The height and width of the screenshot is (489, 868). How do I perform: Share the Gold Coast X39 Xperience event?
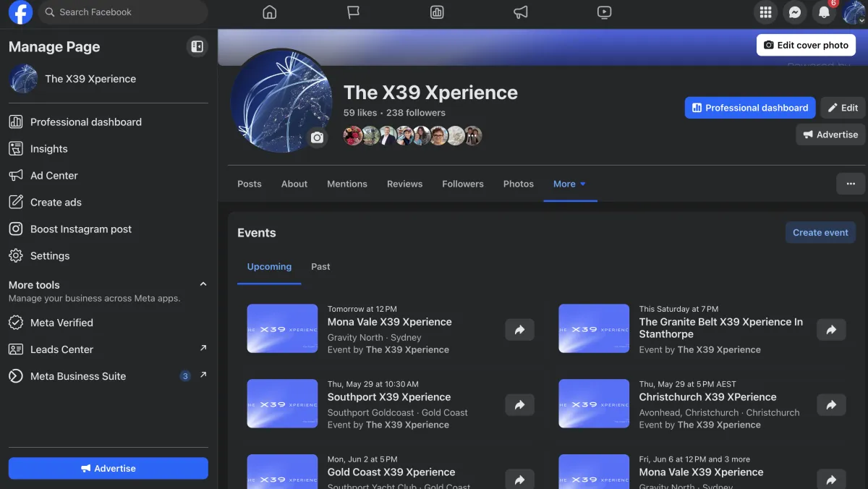[519, 480]
